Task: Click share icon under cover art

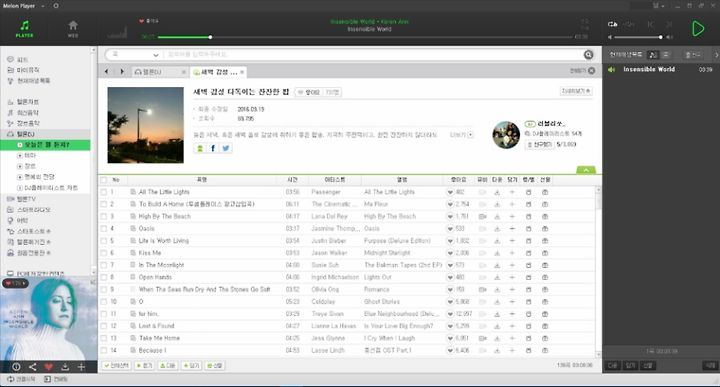Action: [x=32, y=366]
